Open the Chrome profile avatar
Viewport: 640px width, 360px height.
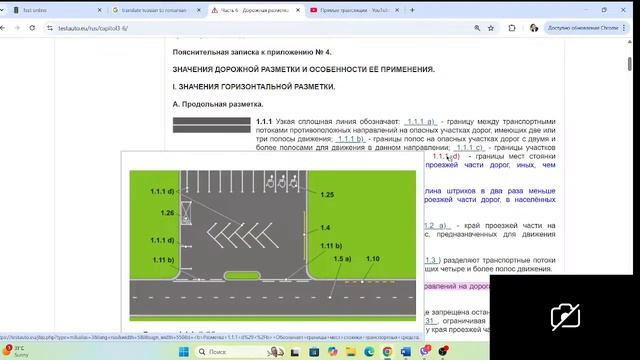pos(533,28)
